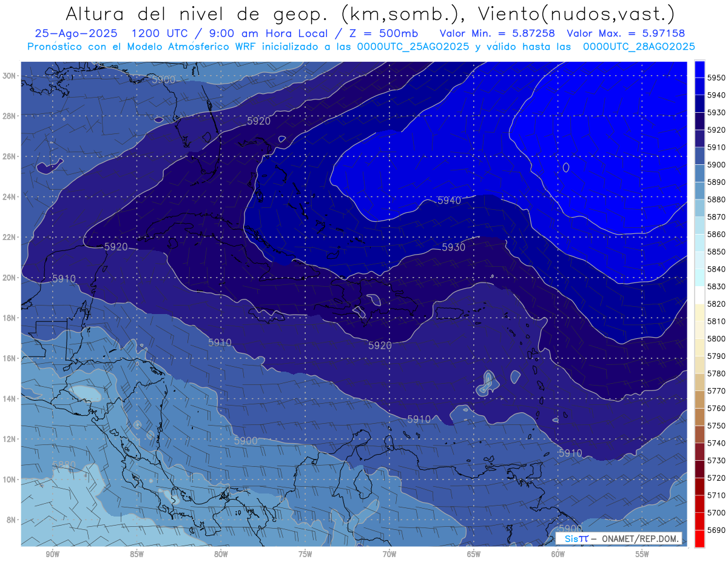Screen dimensions: 728x562
Task: Click the '18N' latitude axis label
Action: point(9,318)
